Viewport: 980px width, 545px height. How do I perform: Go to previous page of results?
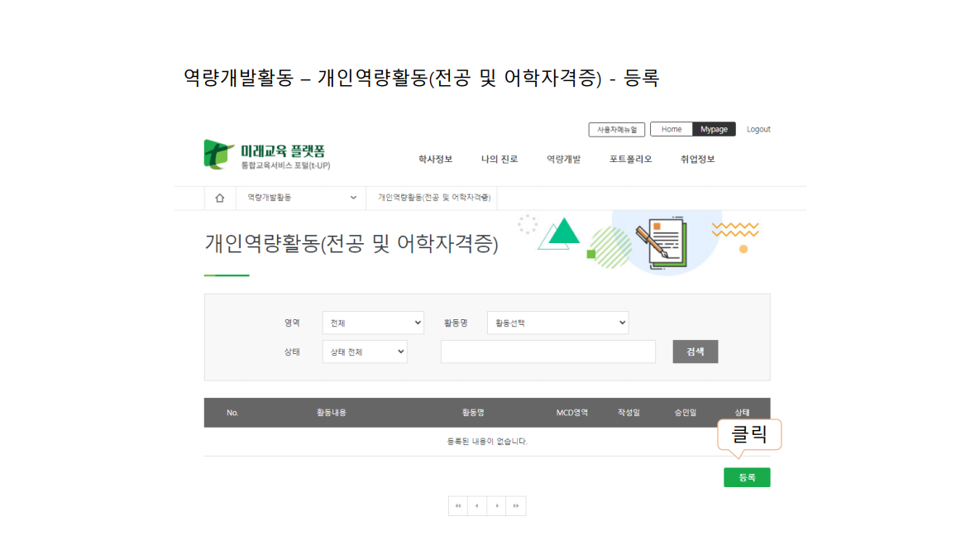pyautogui.click(x=477, y=506)
